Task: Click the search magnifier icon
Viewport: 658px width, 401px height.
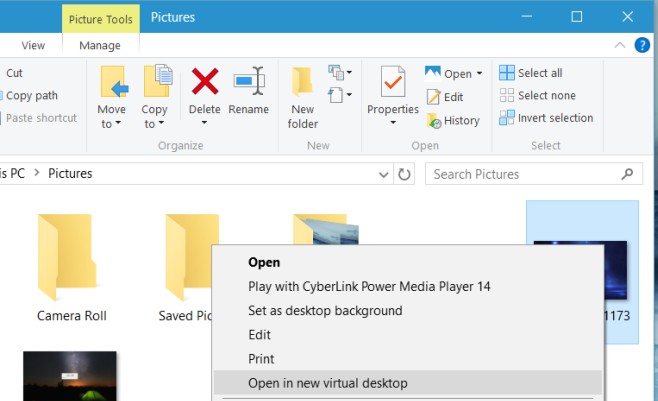Action: pyautogui.click(x=627, y=174)
